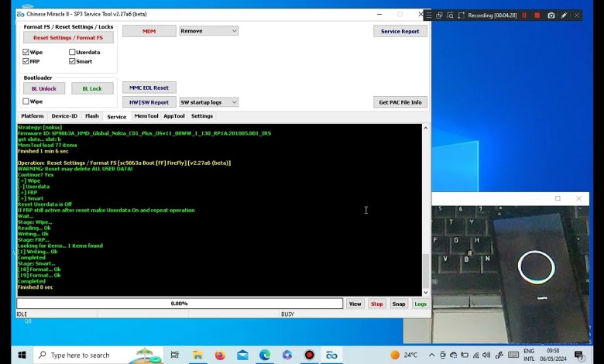Click the zoom capture icon in recorder bar
The width and height of the screenshot is (604, 364).
pyautogui.click(x=450, y=15)
